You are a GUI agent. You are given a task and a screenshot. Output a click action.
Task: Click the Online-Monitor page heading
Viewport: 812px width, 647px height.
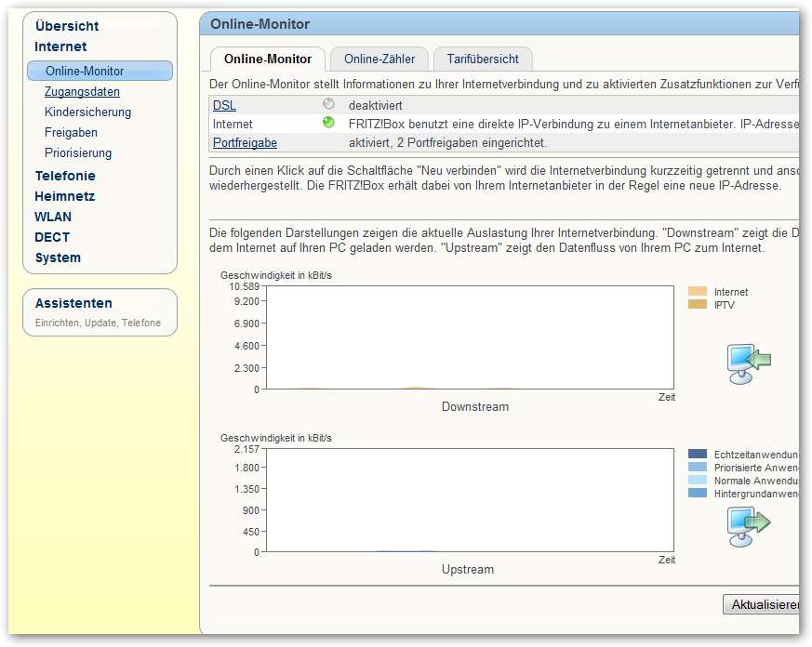[x=260, y=24]
